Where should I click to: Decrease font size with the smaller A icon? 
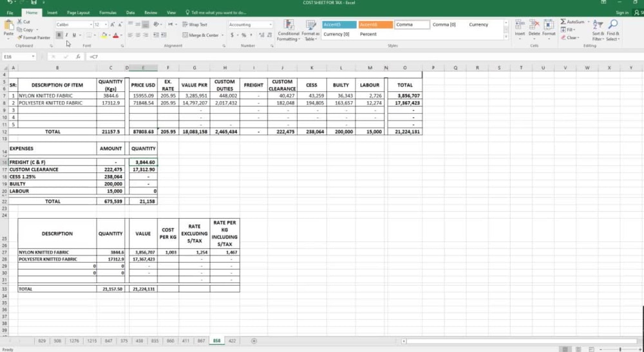click(x=120, y=24)
